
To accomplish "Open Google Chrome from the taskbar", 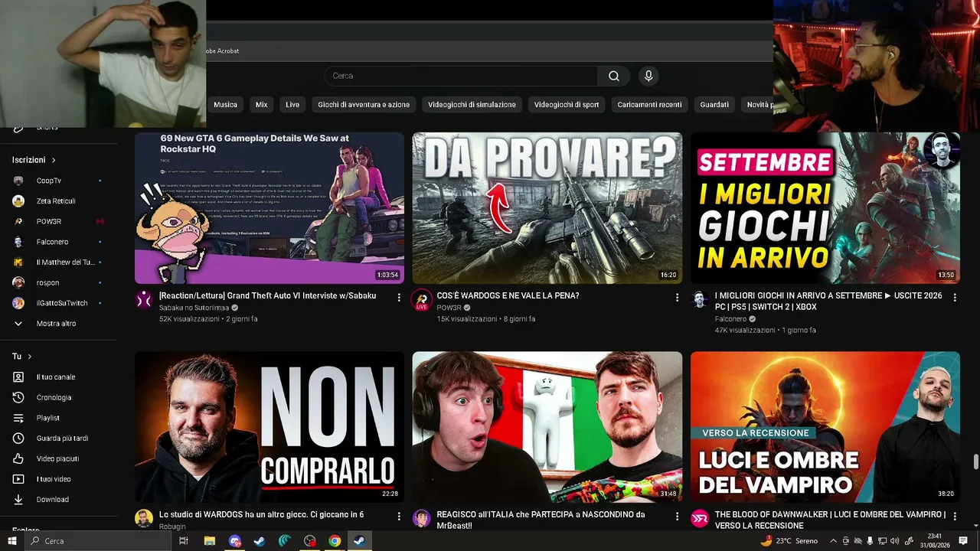I will (335, 541).
